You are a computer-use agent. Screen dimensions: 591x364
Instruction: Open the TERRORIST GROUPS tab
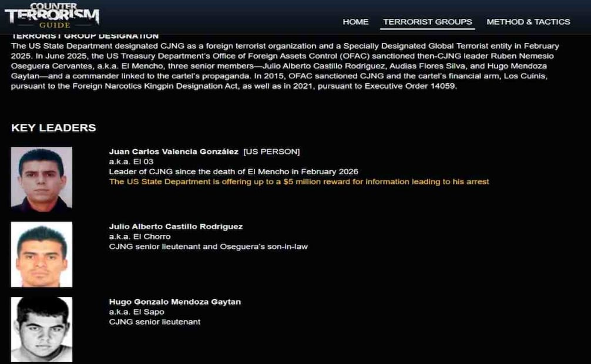pyautogui.click(x=428, y=22)
